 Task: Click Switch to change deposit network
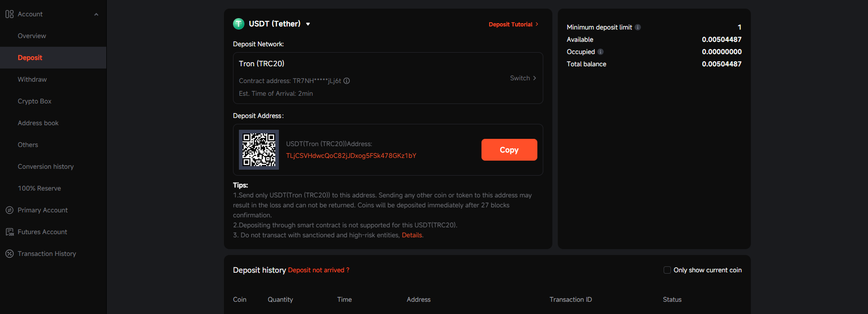pos(523,78)
